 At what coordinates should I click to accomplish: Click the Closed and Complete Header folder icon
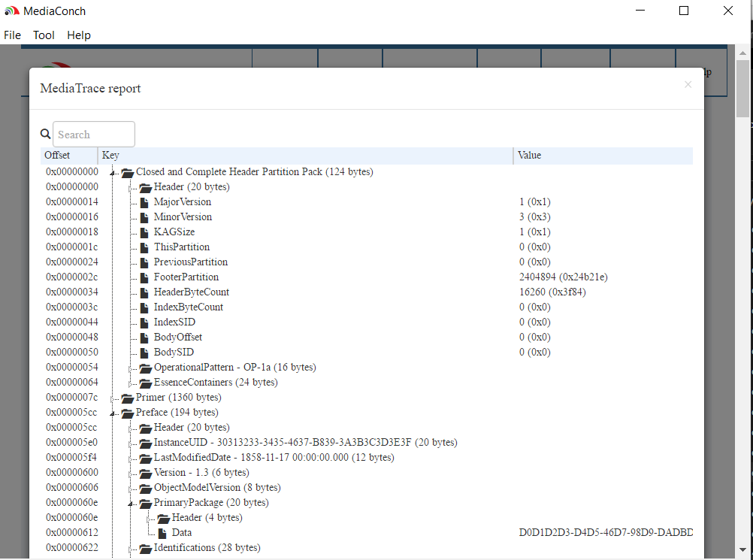pyautogui.click(x=127, y=172)
